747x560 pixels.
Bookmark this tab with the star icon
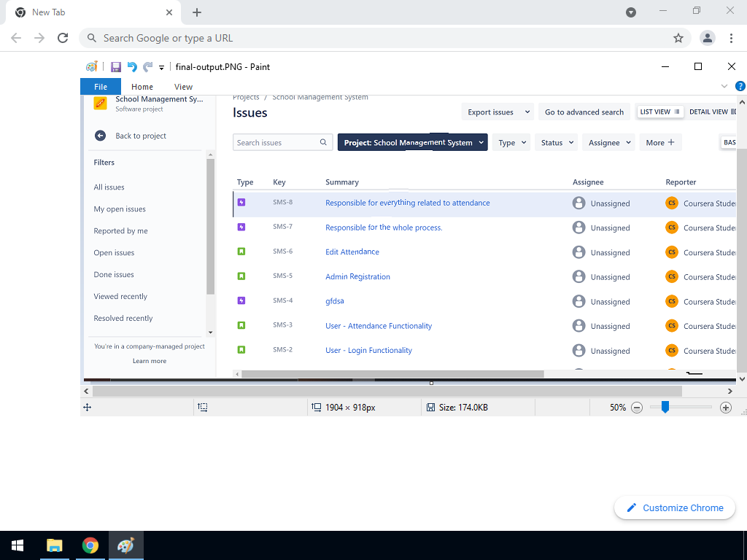click(x=678, y=38)
